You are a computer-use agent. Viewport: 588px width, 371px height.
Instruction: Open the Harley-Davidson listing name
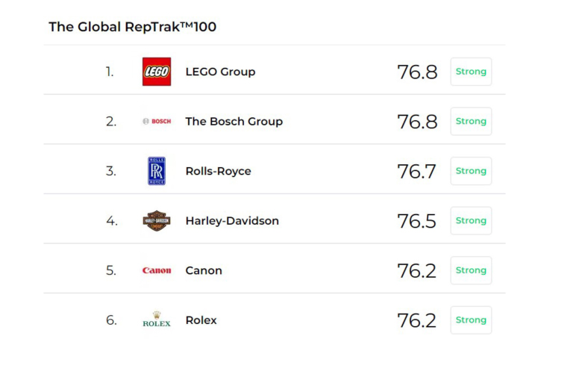(232, 221)
